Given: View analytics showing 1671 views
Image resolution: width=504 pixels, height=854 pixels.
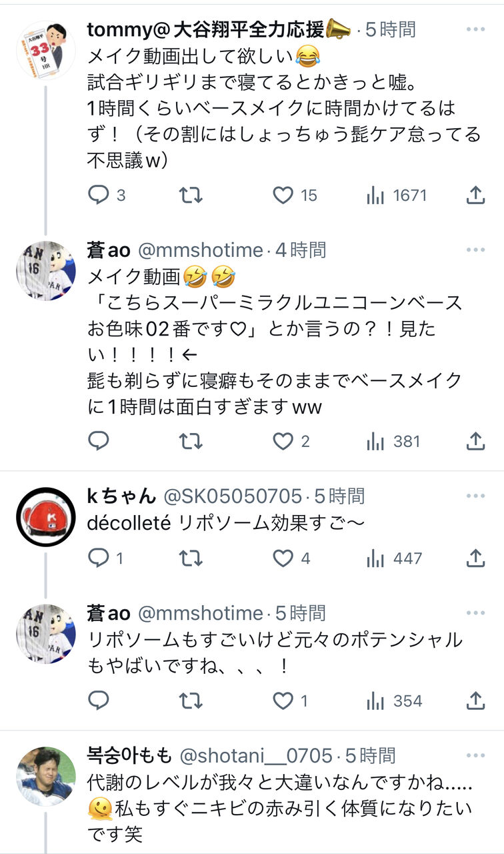Looking at the screenshot, I should coord(397,195).
